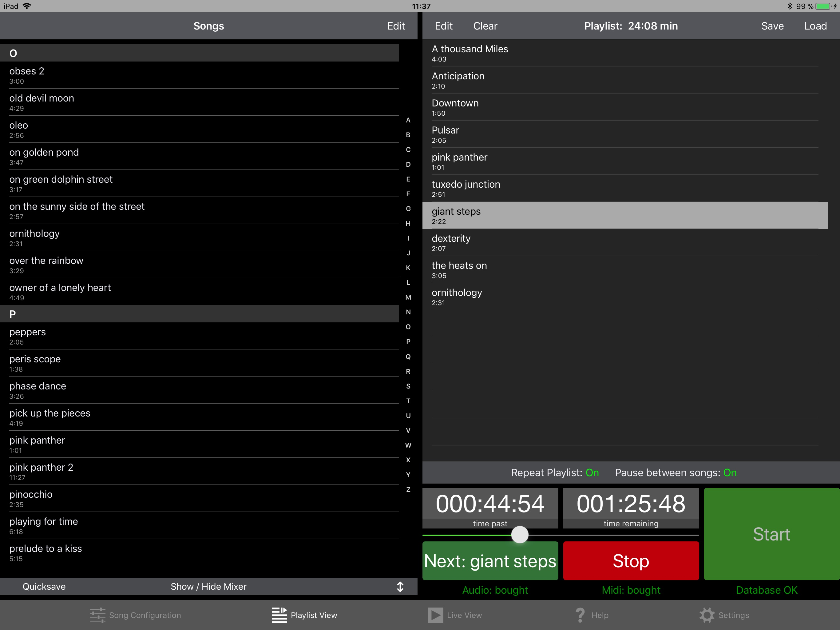The width and height of the screenshot is (840, 630).
Task: Select 'ornithology' in the playlist
Action: 625,297
